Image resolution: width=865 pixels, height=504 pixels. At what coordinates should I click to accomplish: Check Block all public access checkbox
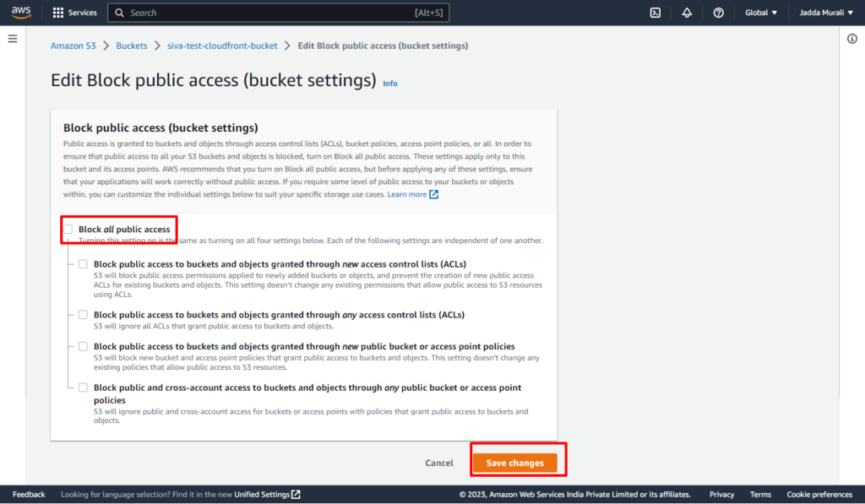tap(68, 230)
